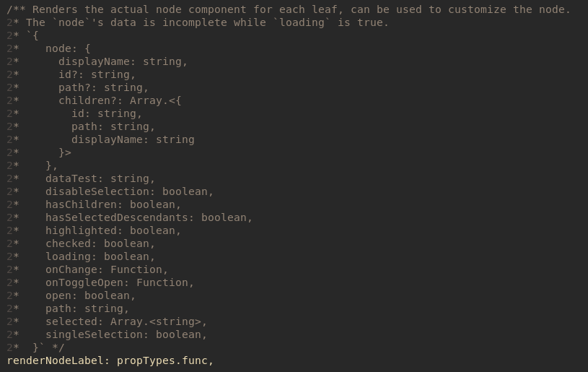The width and height of the screenshot is (588, 372).
Task: Click 'singleSelection: boolean,' line
Action: (126, 334)
